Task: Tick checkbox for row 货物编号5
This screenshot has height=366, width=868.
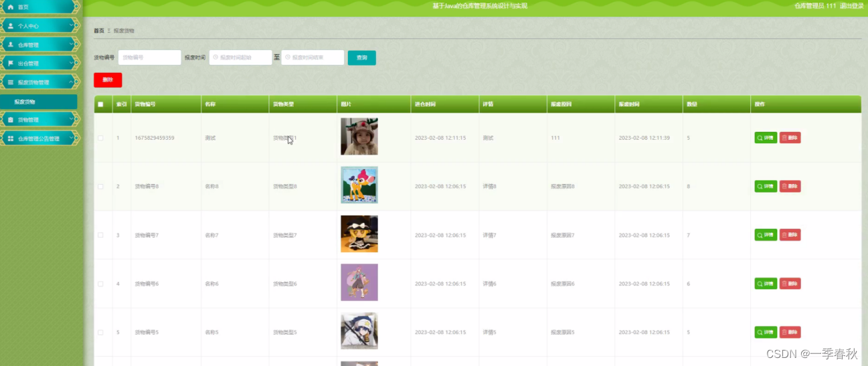Action: coord(100,333)
